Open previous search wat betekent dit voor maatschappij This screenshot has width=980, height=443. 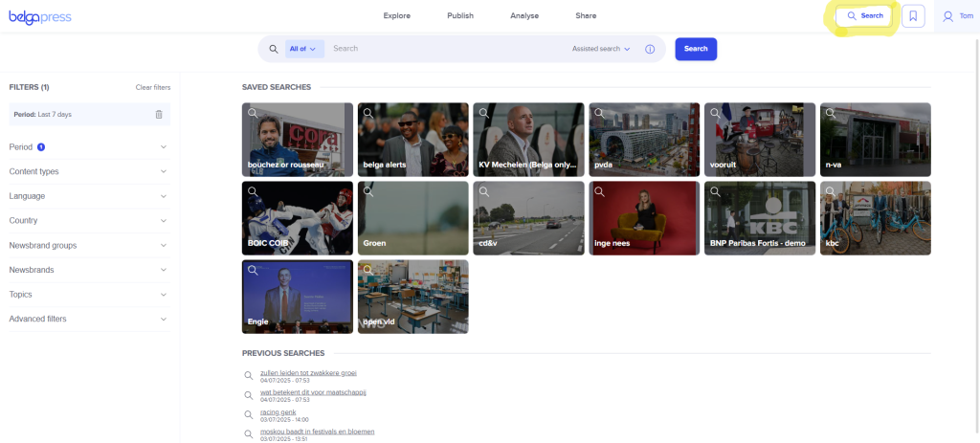[313, 392]
